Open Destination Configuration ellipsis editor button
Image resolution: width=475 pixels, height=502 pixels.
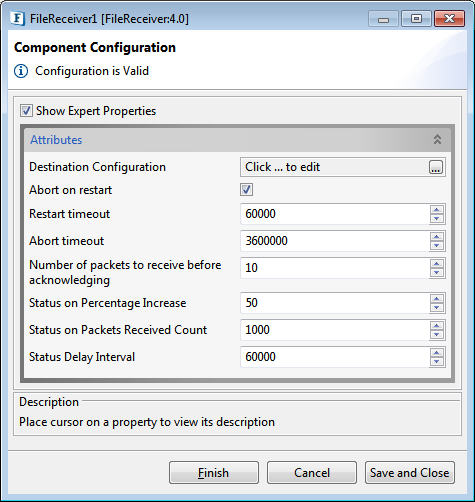(436, 167)
